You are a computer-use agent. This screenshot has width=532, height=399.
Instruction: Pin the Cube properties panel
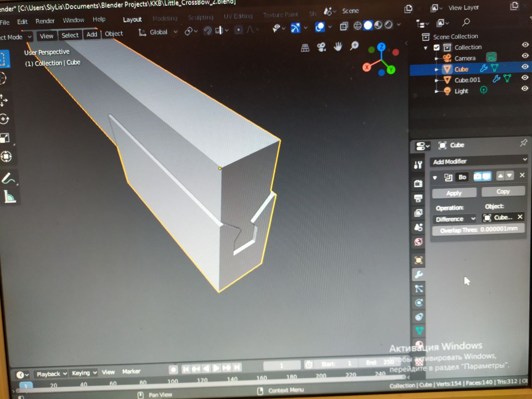523,143
